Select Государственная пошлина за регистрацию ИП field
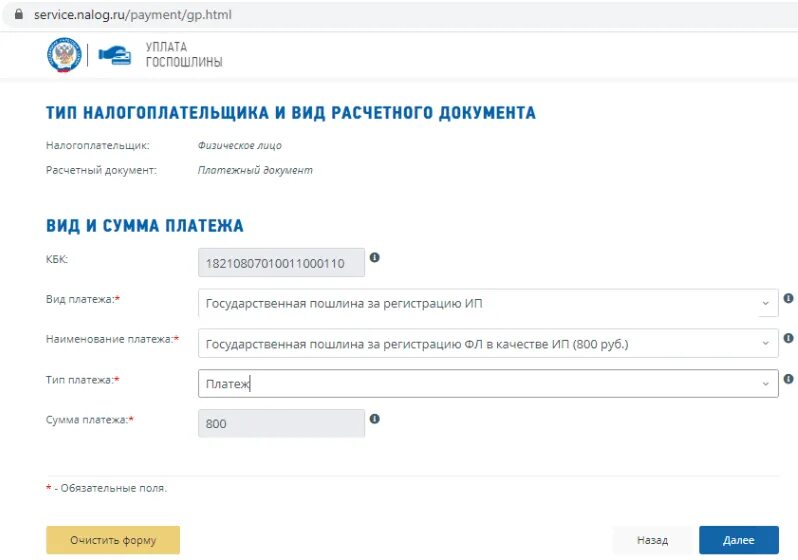Screen dimensions: 798x560 pos(488,303)
